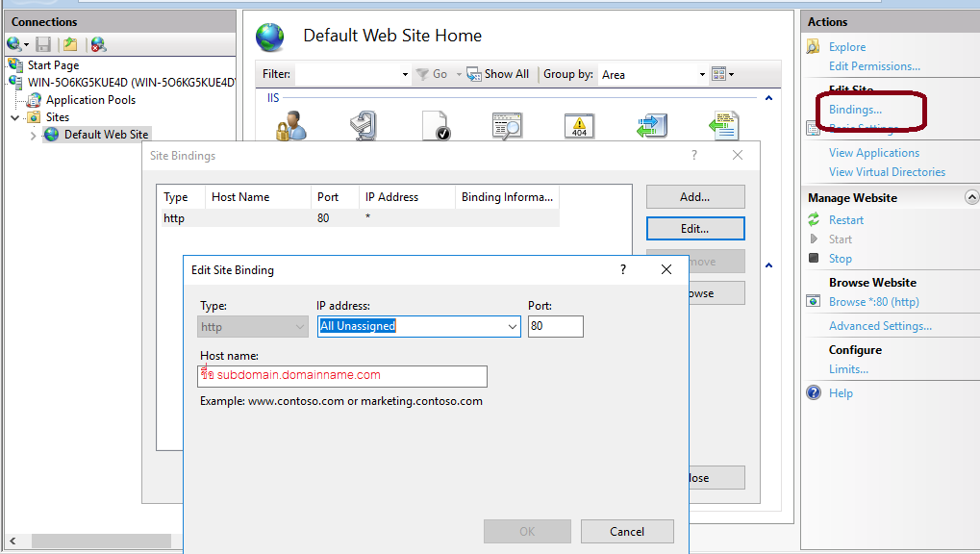Viewport: 980px width, 554px height.
Task: Click the delete connection icon in Connections toolbar
Action: [x=98, y=44]
